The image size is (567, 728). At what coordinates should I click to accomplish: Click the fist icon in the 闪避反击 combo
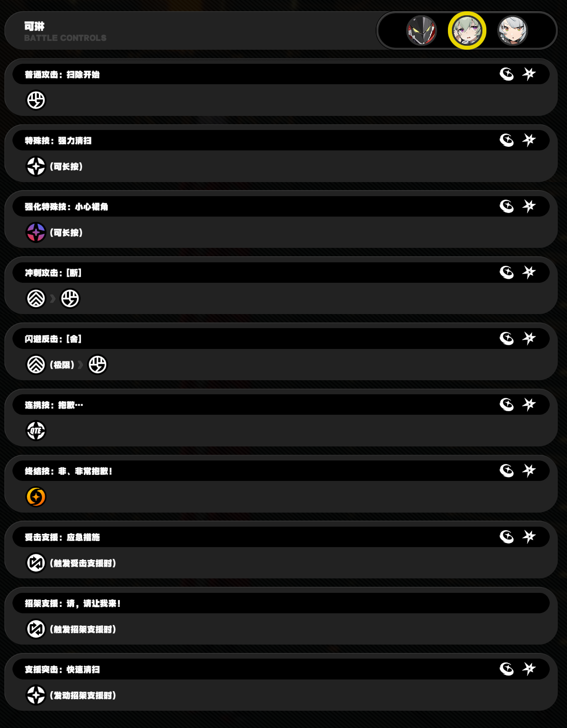pyautogui.click(x=98, y=365)
